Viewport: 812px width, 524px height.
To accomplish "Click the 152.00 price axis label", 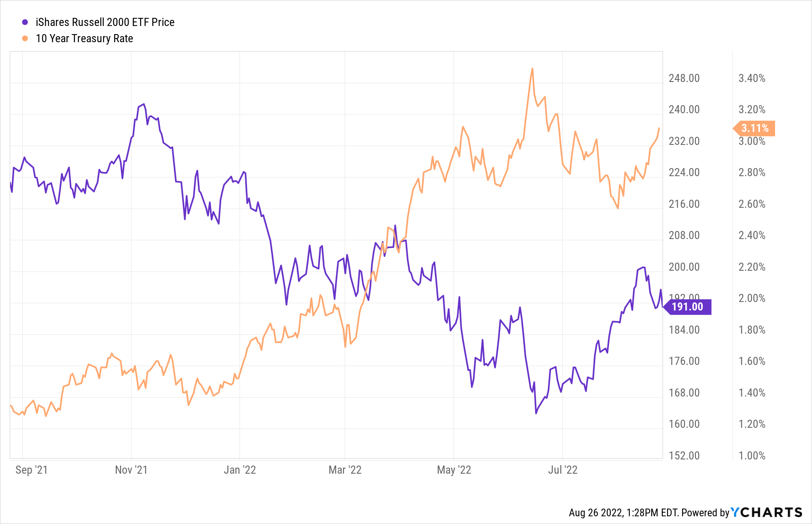I will [x=684, y=456].
